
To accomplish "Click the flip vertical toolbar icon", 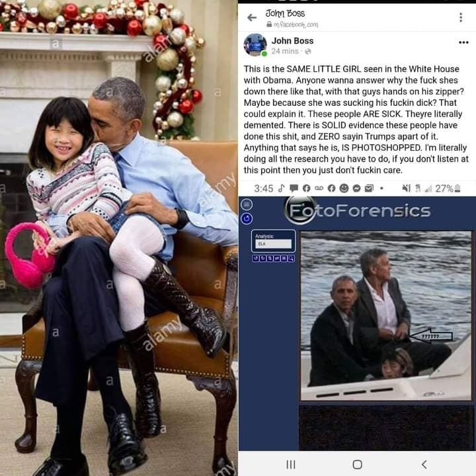I will point(270,258).
